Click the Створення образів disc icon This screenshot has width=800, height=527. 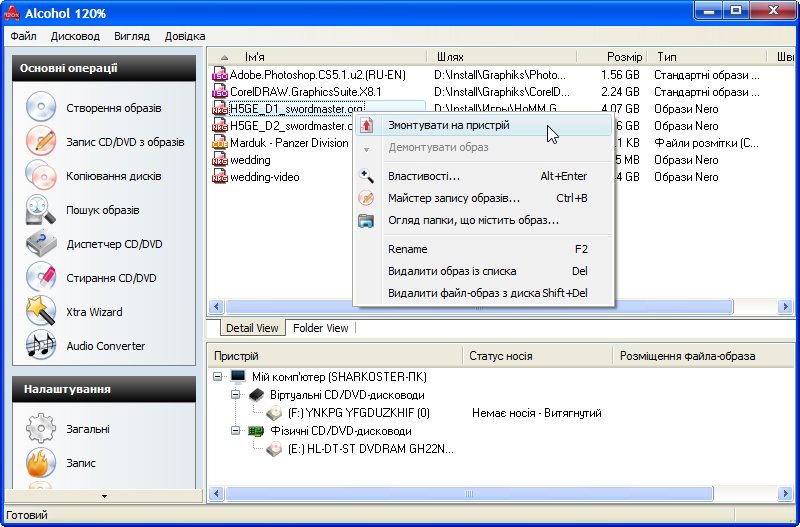[41, 107]
